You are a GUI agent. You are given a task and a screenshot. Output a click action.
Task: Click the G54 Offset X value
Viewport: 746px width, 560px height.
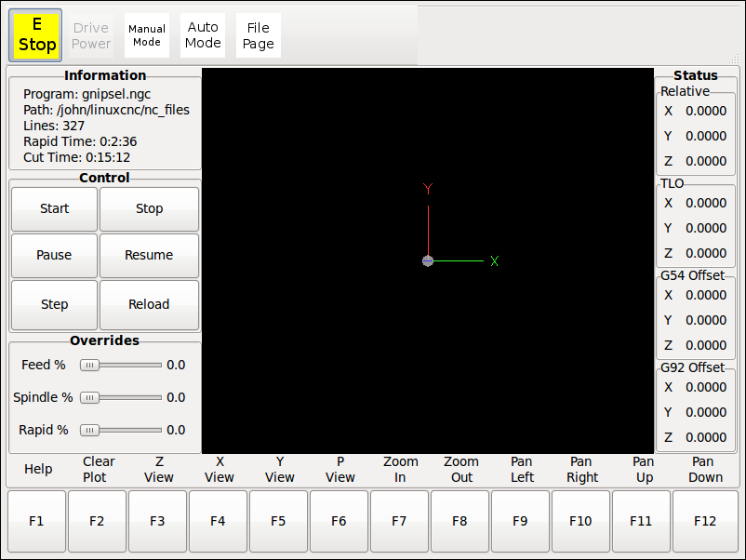[706, 295]
